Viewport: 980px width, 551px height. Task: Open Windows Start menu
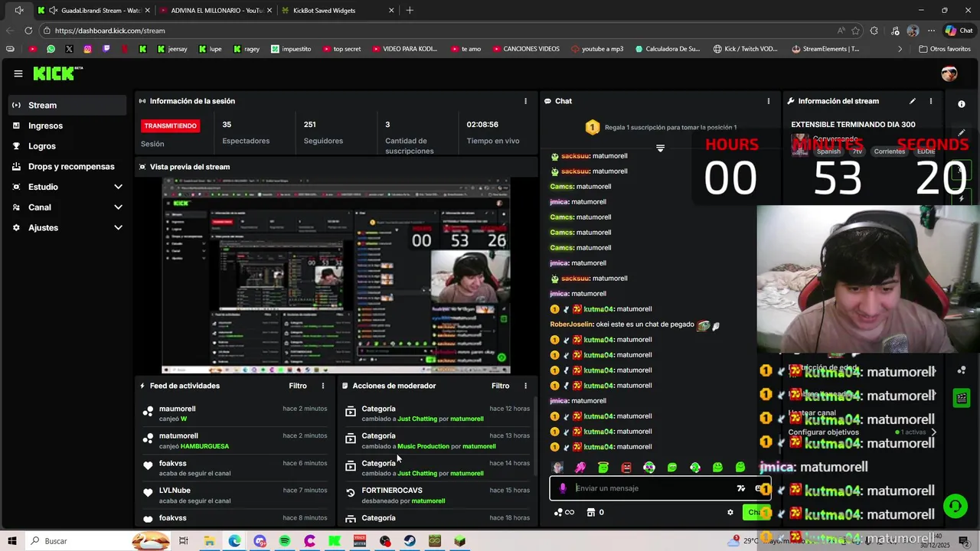pos(12,541)
